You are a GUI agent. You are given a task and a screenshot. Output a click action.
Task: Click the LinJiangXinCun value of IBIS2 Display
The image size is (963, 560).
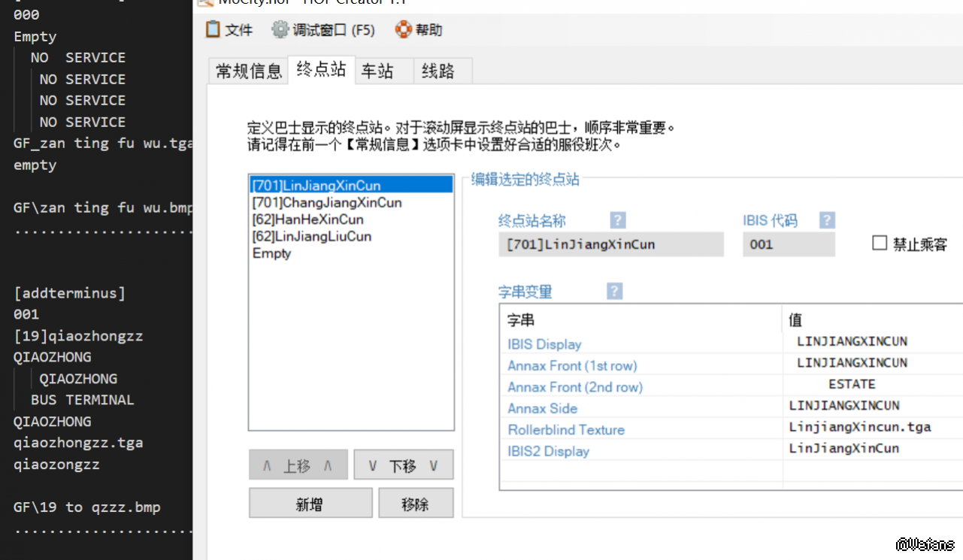coord(844,449)
